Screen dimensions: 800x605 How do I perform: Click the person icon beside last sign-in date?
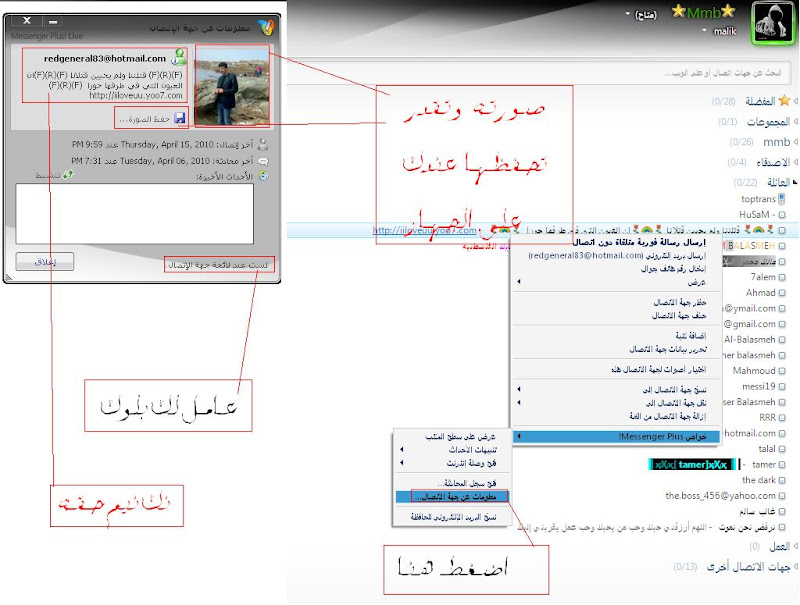(x=264, y=143)
